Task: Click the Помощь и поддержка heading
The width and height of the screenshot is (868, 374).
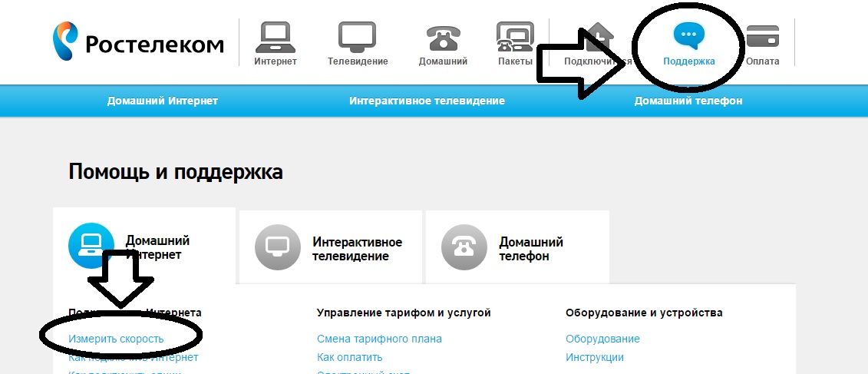Action: (176, 172)
